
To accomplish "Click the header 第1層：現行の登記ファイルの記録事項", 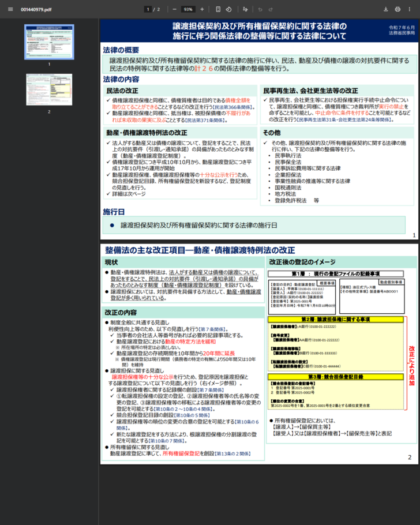I will [336, 274].
